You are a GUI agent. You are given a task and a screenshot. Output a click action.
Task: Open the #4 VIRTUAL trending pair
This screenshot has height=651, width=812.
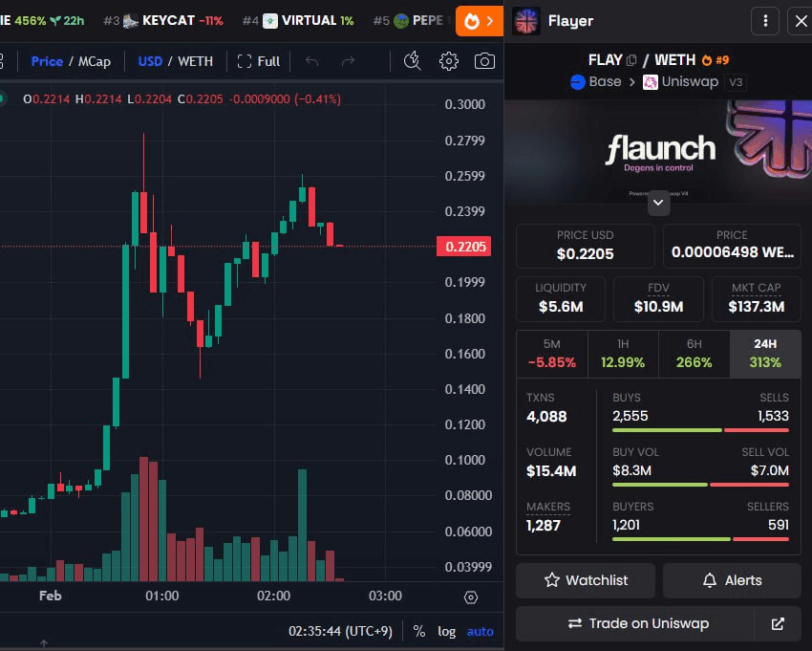click(298, 21)
